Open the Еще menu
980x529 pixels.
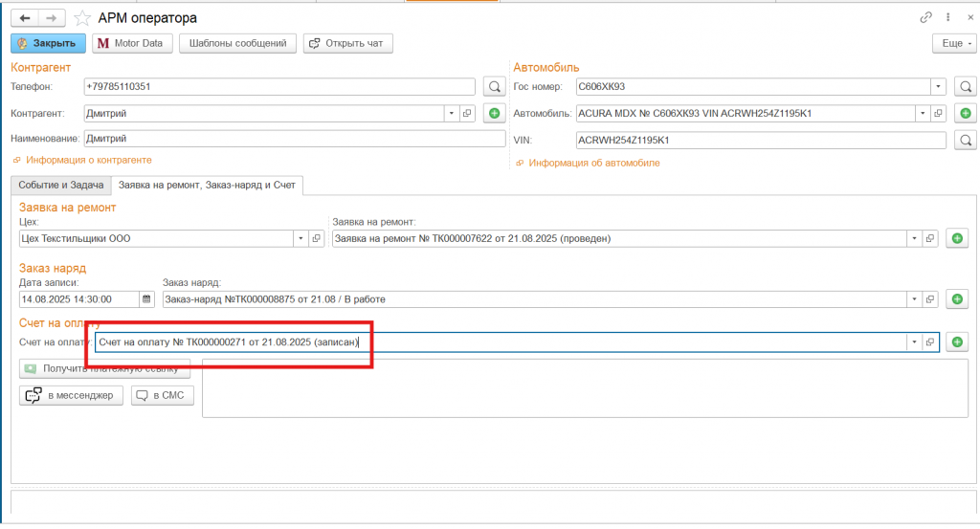click(x=952, y=43)
